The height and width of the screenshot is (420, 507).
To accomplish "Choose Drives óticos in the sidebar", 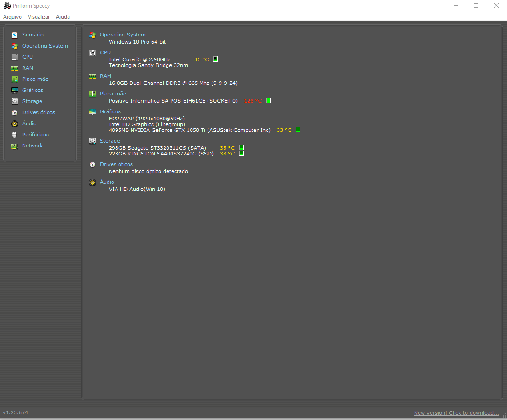I will tap(39, 112).
